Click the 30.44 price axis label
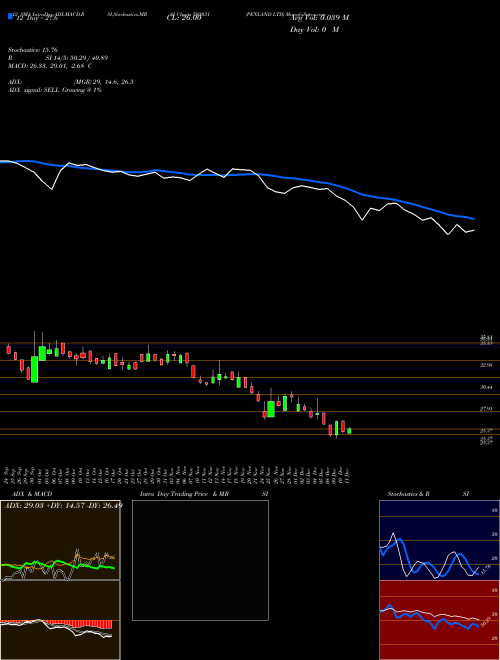Screen dimensions: 500x660 click(x=486, y=387)
